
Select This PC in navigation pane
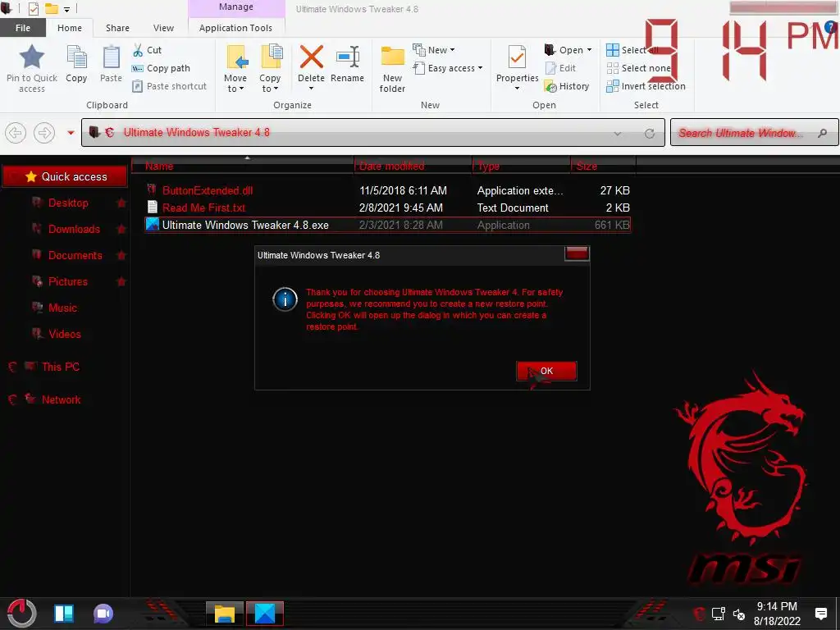(x=60, y=367)
